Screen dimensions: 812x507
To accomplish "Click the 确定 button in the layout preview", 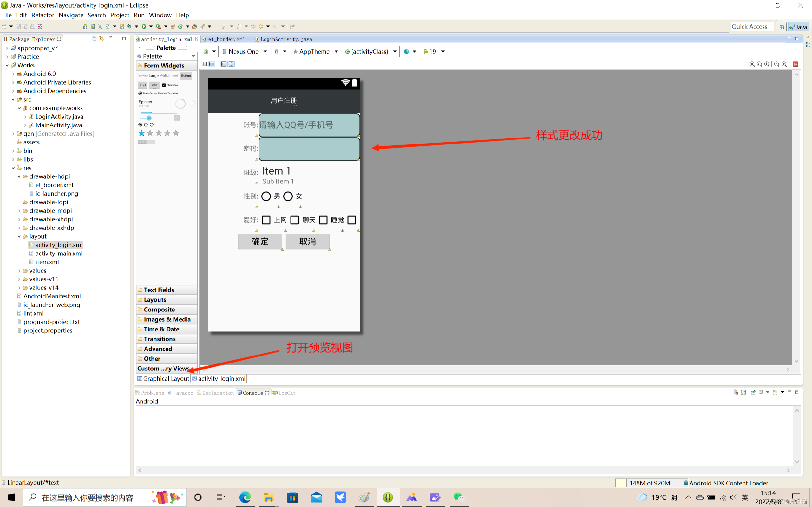I will pos(260,241).
